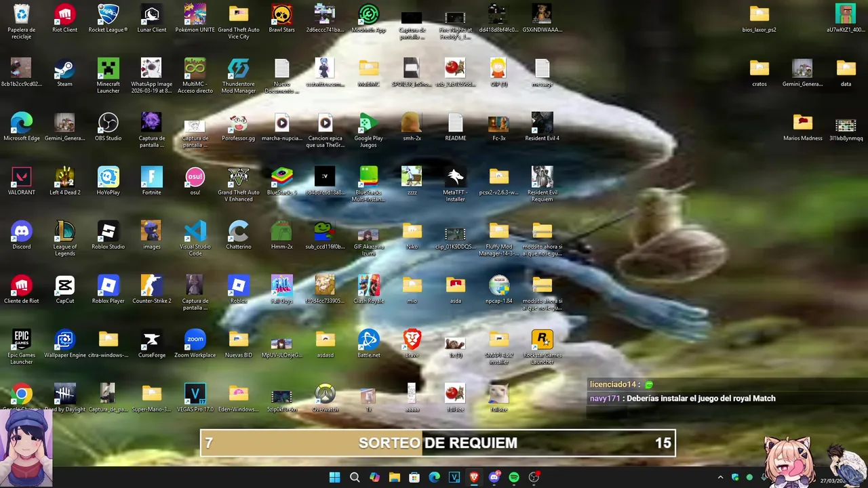Open Resident Evil Requiem shortcut
Viewport: 868px width, 488px height.
(x=542, y=184)
